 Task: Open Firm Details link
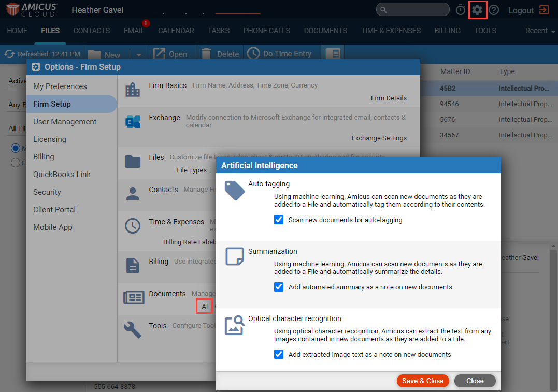click(x=389, y=98)
